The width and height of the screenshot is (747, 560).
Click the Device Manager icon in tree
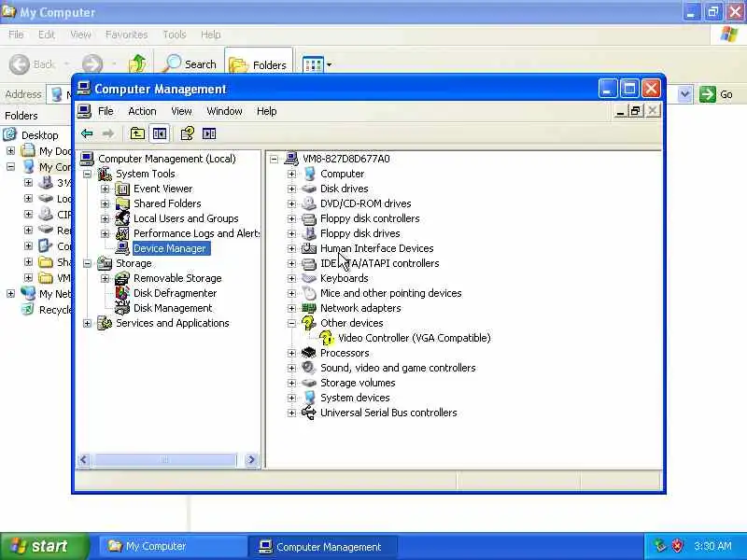(x=122, y=248)
